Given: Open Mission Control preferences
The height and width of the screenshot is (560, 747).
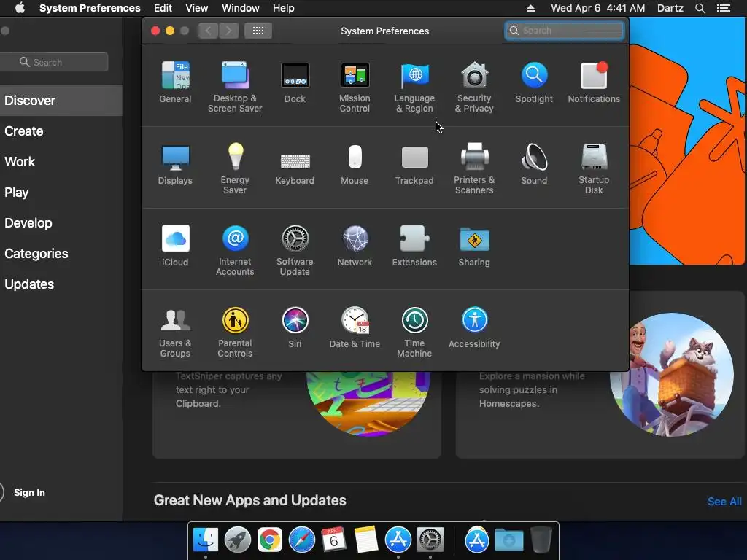Looking at the screenshot, I should pyautogui.click(x=355, y=87).
